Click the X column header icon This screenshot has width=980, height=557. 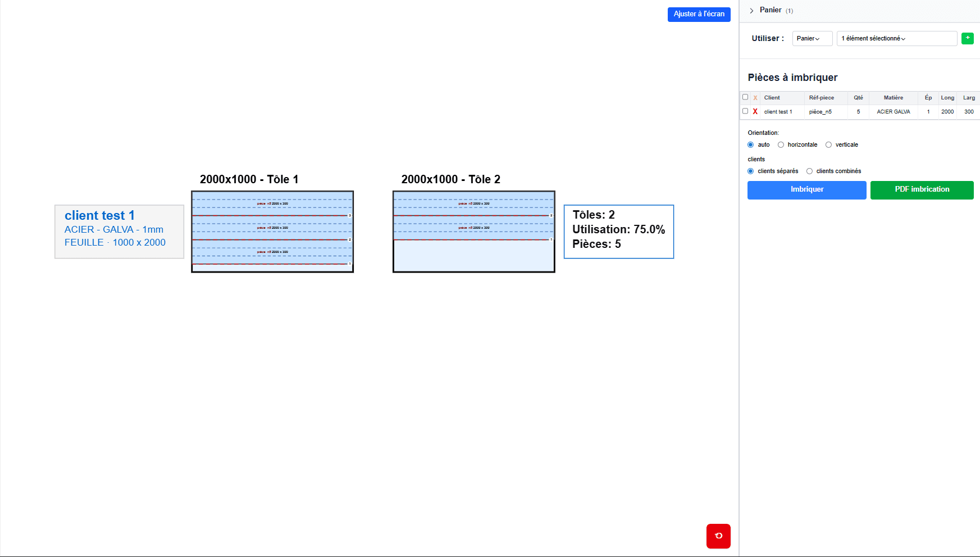point(755,98)
